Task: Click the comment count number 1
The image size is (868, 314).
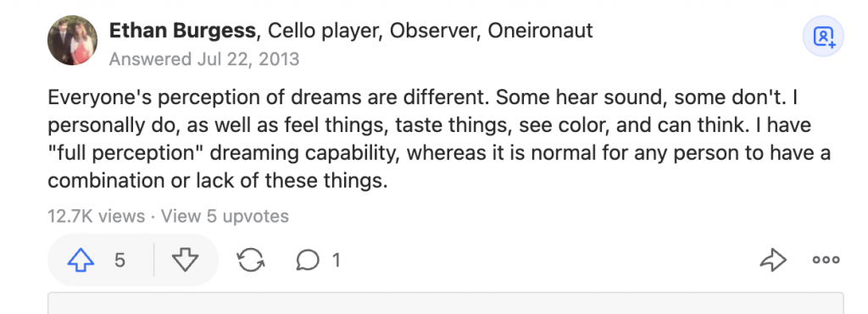Action: 336,260
